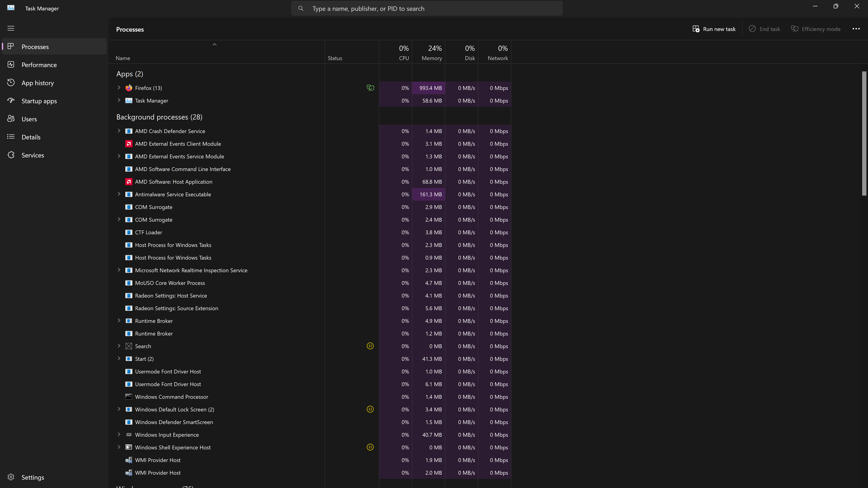Expand AMD External Events Service Module
The width and height of the screenshot is (868, 488).
coord(119,156)
